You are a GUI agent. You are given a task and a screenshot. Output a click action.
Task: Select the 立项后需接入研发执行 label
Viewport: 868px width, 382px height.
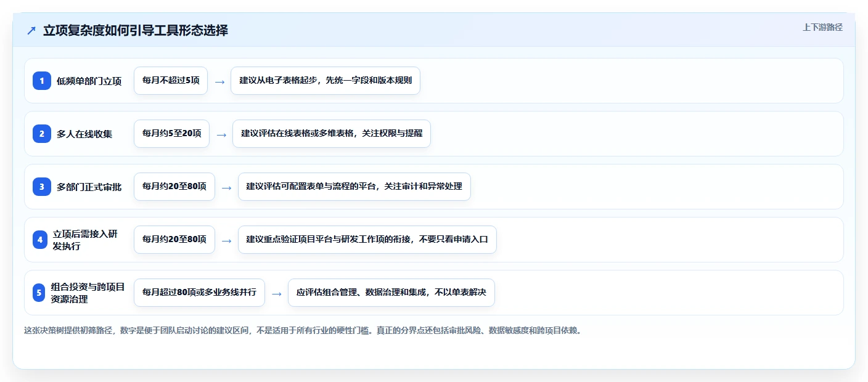(85, 240)
